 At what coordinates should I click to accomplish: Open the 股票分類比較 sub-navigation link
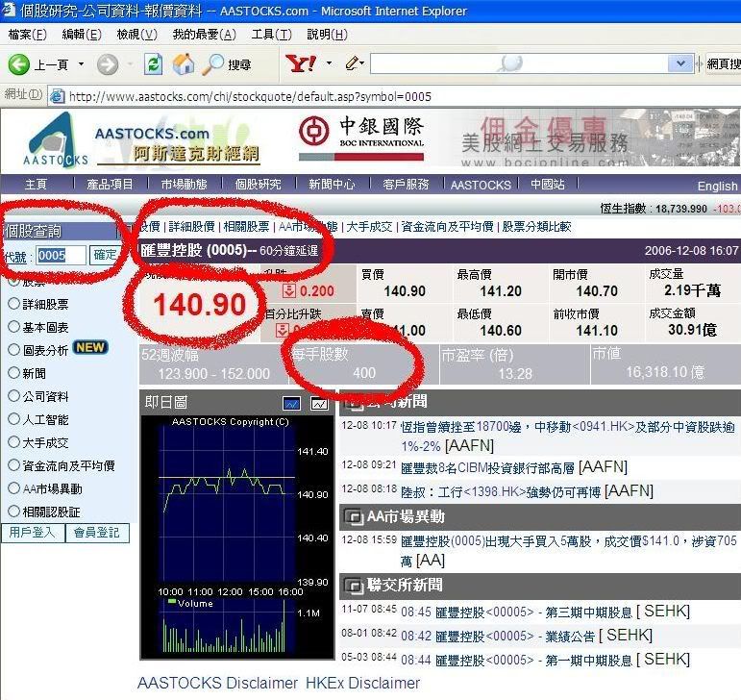click(536, 226)
